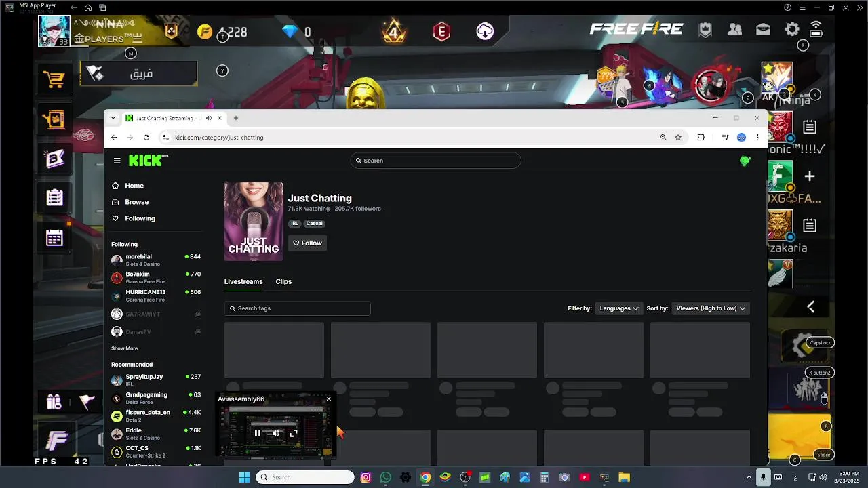Image resolution: width=868 pixels, height=488 pixels.
Task: Click the Chrome address bar URL
Action: tap(219, 137)
